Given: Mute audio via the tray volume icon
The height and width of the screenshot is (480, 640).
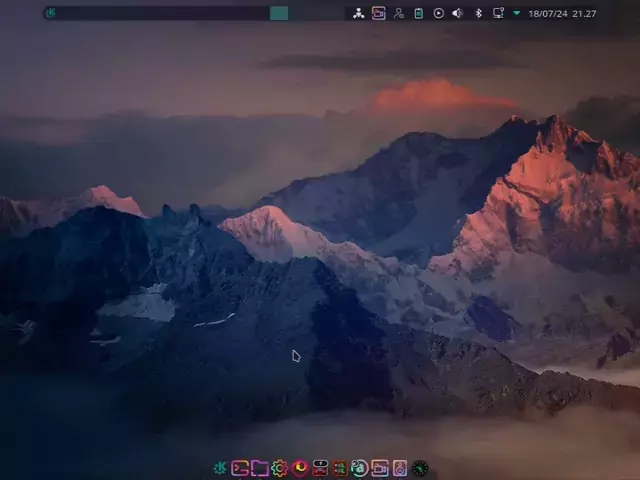Looking at the screenshot, I should click(458, 13).
